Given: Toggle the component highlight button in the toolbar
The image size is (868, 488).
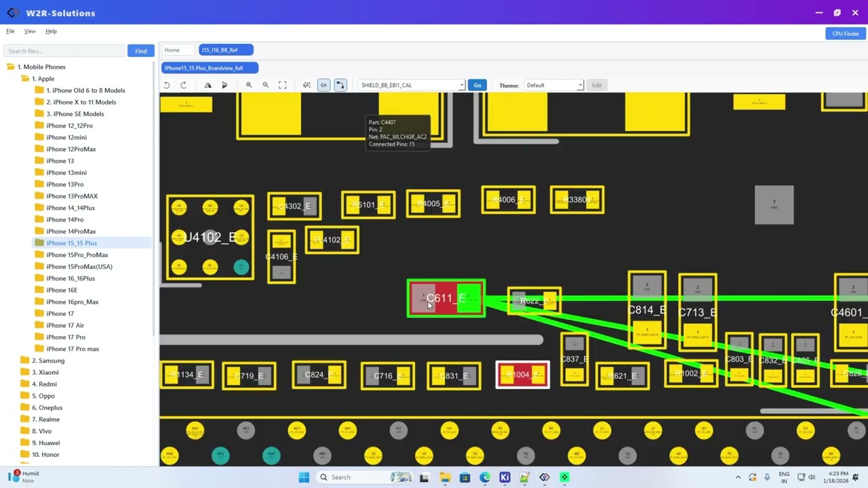Looking at the screenshot, I should [323, 85].
